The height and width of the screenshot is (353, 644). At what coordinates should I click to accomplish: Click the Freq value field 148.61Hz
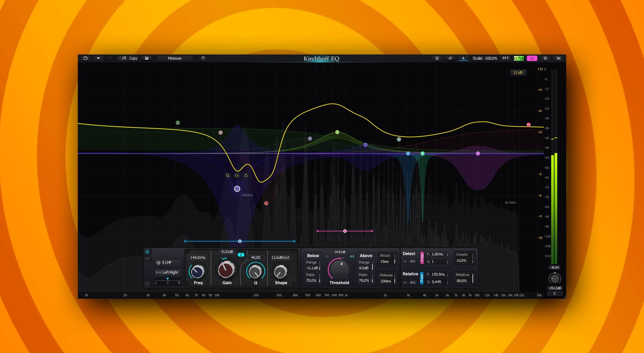point(198,257)
